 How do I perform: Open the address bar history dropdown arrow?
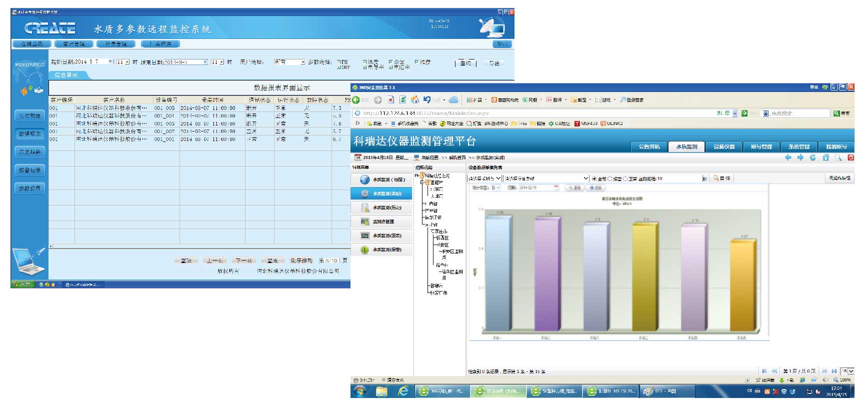pos(734,113)
